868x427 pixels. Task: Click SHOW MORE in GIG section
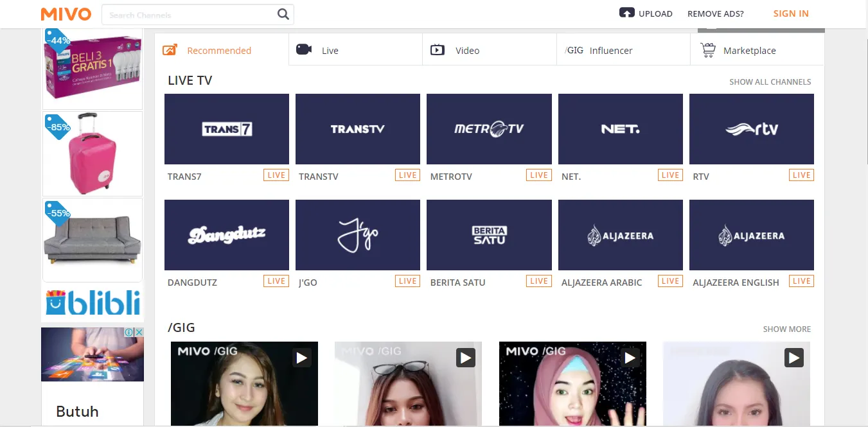click(786, 329)
